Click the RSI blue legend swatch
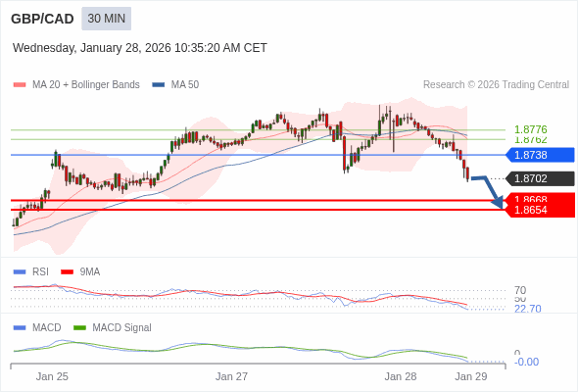Viewport: 578px width, 392px height. point(20,272)
